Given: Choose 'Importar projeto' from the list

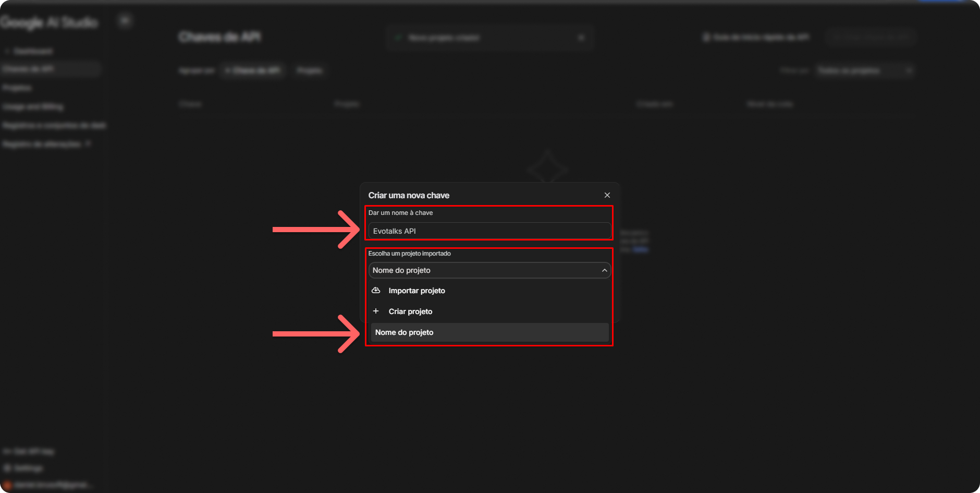Looking at the screenshot, I should coord(416,291).
